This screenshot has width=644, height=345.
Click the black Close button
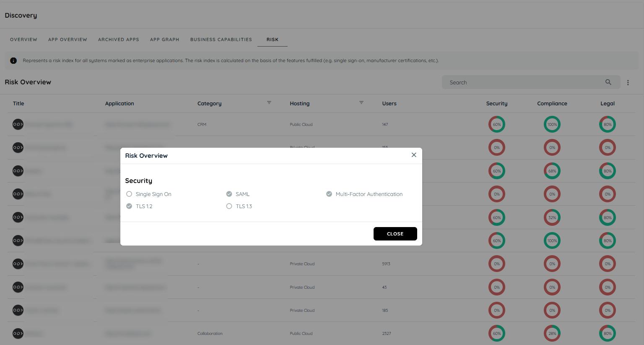(395, 234)
